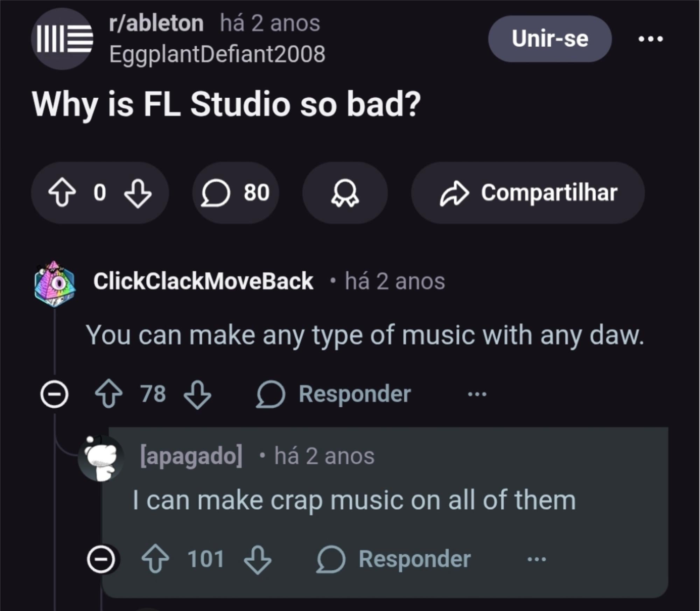Downvote the FL Studio post

[138, 193]
